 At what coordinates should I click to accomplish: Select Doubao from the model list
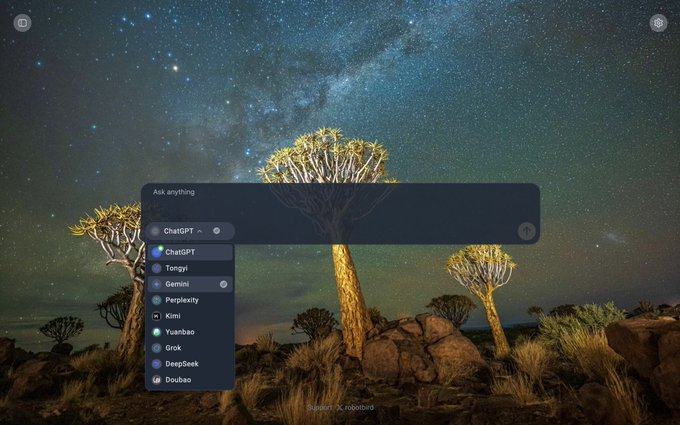[x=190, y=379]
